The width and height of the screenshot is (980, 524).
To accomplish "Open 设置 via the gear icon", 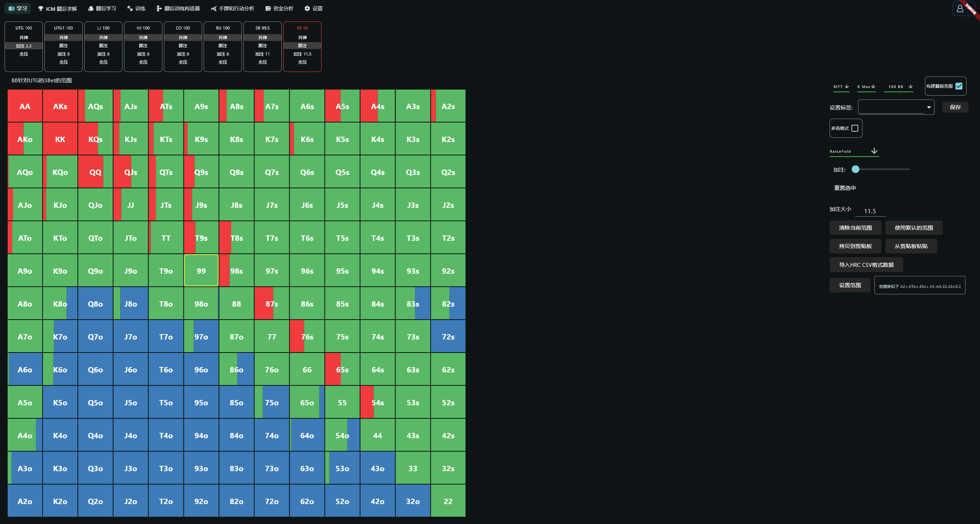I will coord(307,8).
